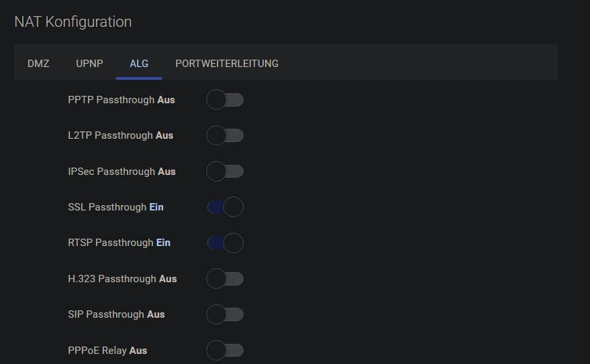Enable the PPTP Passthrough toggle
Image resolution: width=590 pixels, height=364 pixels.
coord(225,100)
